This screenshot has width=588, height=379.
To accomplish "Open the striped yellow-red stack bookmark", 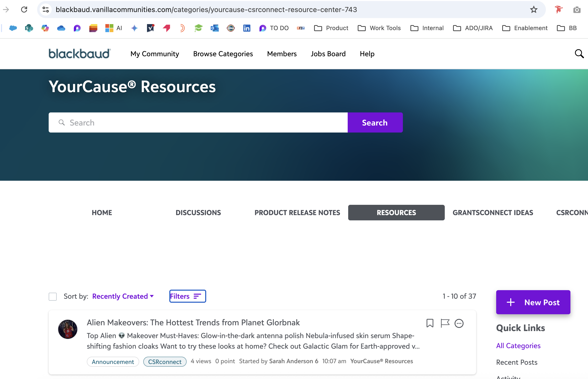I will [93, 28].
